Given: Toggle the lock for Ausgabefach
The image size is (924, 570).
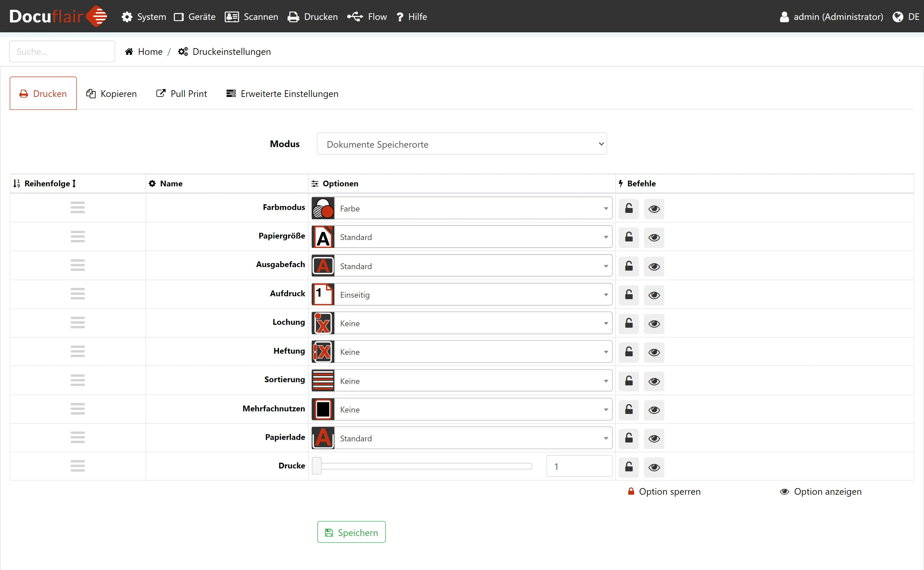Looking at the screenshot, I should [629, 266].
